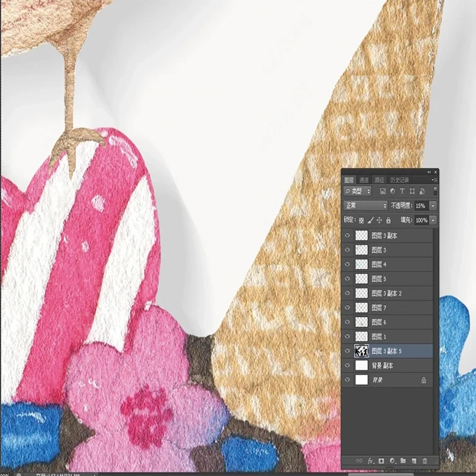This screenshot has width=476, height=476.
Task: Create a new layer
Action: [414, 461]
